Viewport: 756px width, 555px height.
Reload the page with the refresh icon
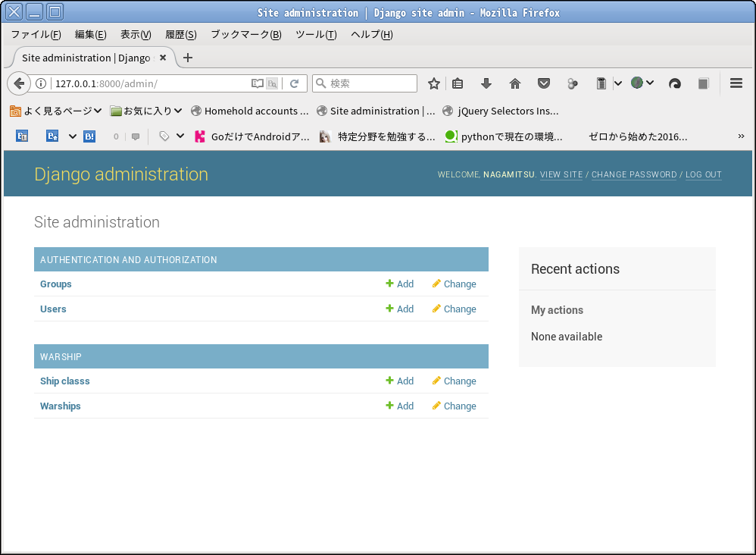pos(294,83)
